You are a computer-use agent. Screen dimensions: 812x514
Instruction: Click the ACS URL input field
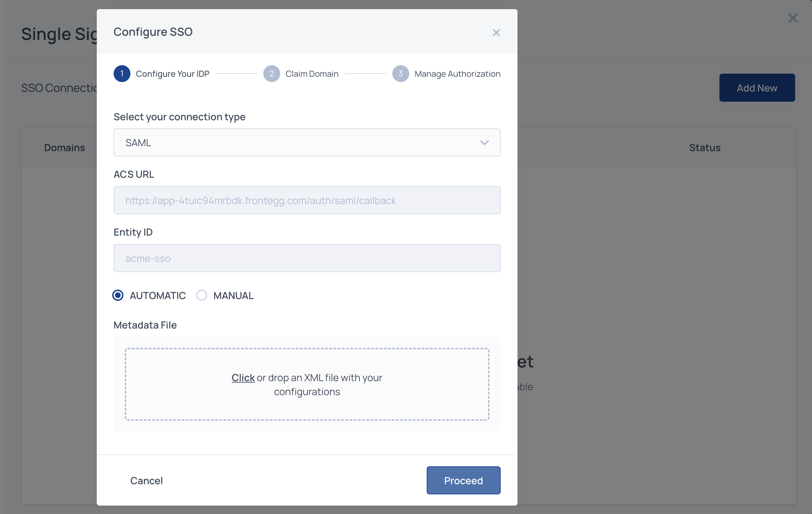pyautogui.click(x=307, y=200)
